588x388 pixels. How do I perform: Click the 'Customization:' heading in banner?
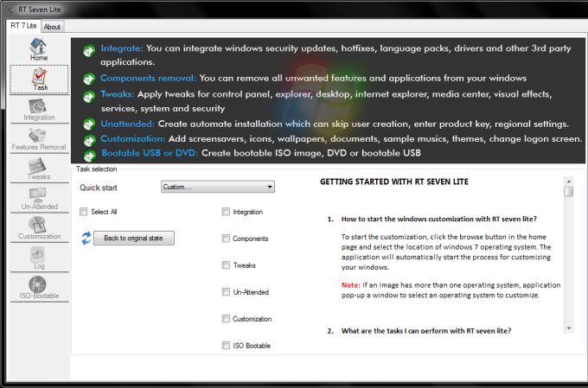coord(133,139)
